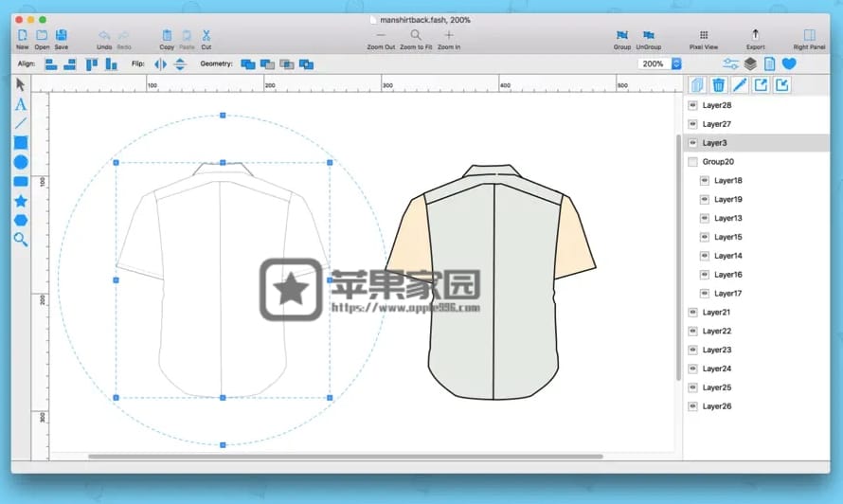Switch to the document page panel
843x504 pixels.
(769, 64)
